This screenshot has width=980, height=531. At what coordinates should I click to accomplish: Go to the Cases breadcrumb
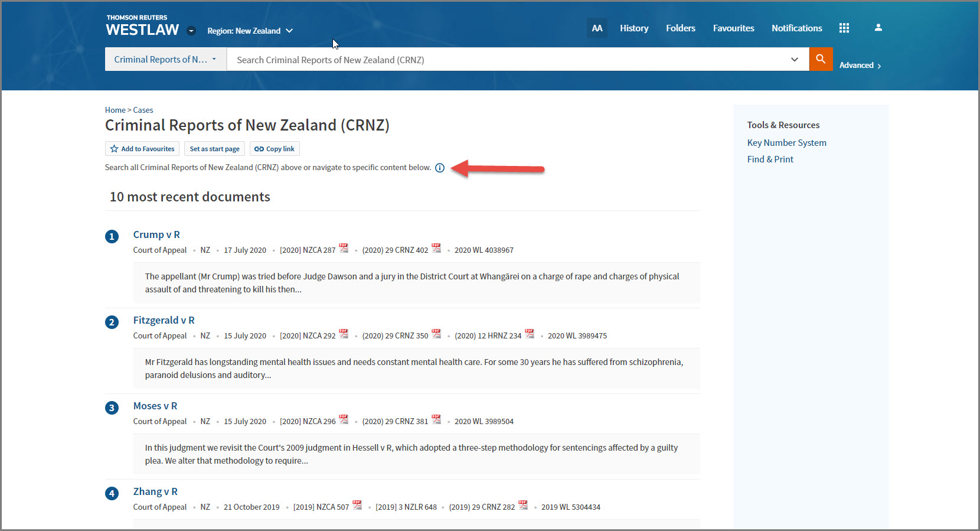pos(143,110)
